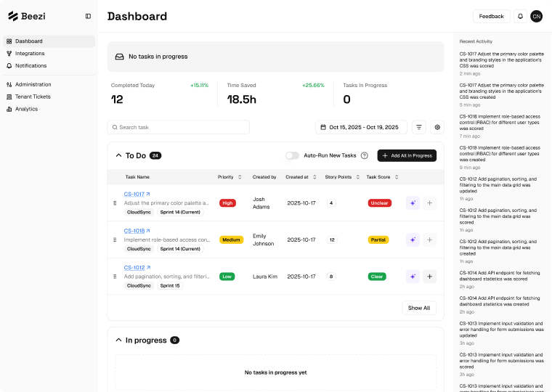Open CS-1017 task link

point(137,194)
